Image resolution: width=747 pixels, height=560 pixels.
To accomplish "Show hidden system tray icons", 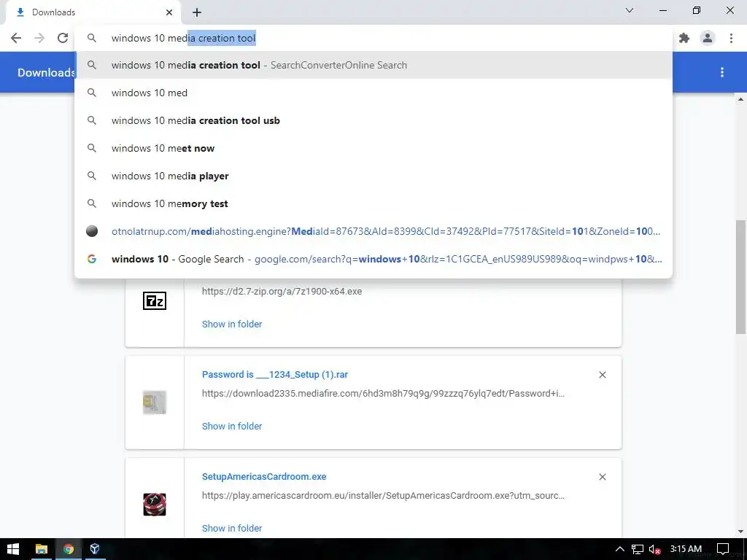I will (620, 549).
